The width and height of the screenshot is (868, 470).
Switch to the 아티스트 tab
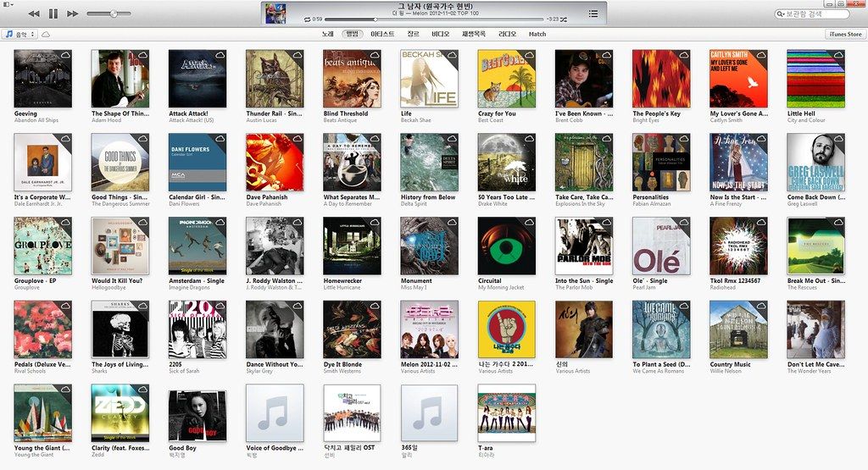pos(382,34)
